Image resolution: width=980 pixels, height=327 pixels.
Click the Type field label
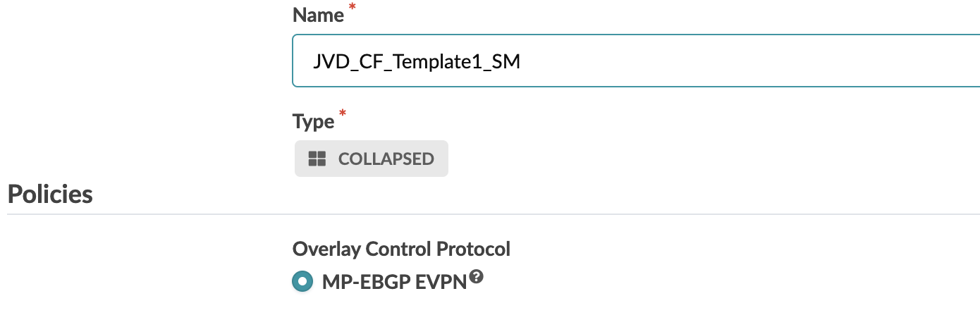click(x=313, y=121)
